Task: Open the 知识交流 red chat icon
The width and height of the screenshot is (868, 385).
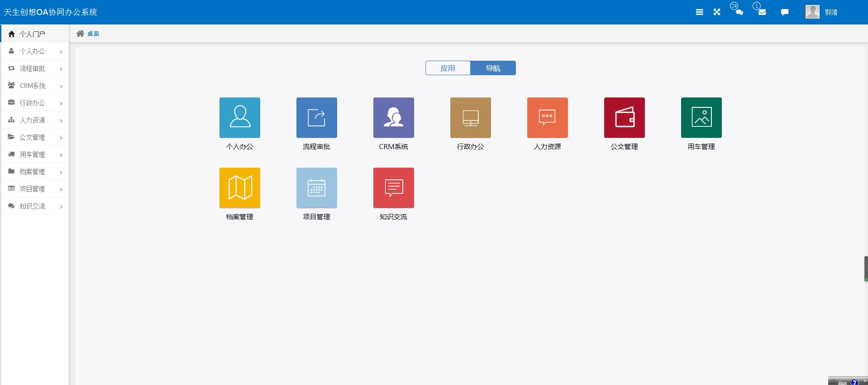Action: 393,188
